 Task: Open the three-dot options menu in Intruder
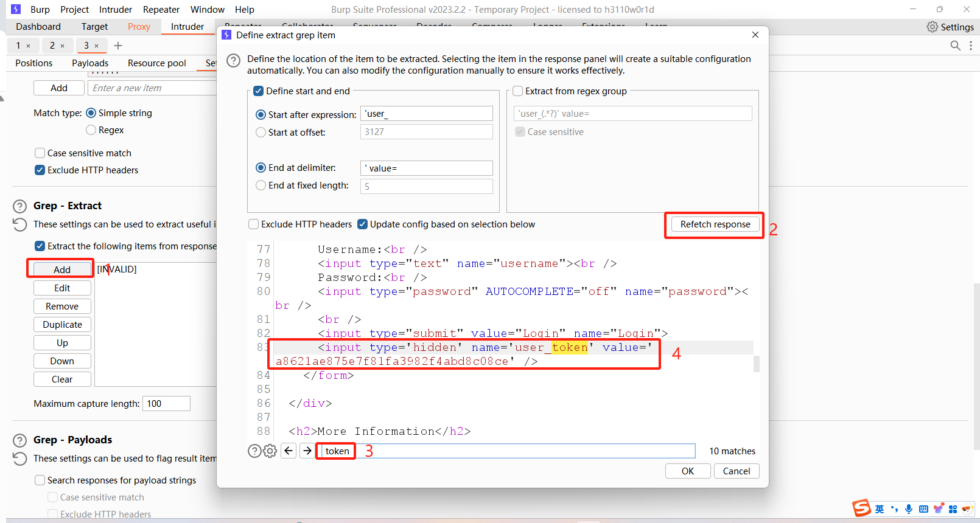(x=970, y=46)
